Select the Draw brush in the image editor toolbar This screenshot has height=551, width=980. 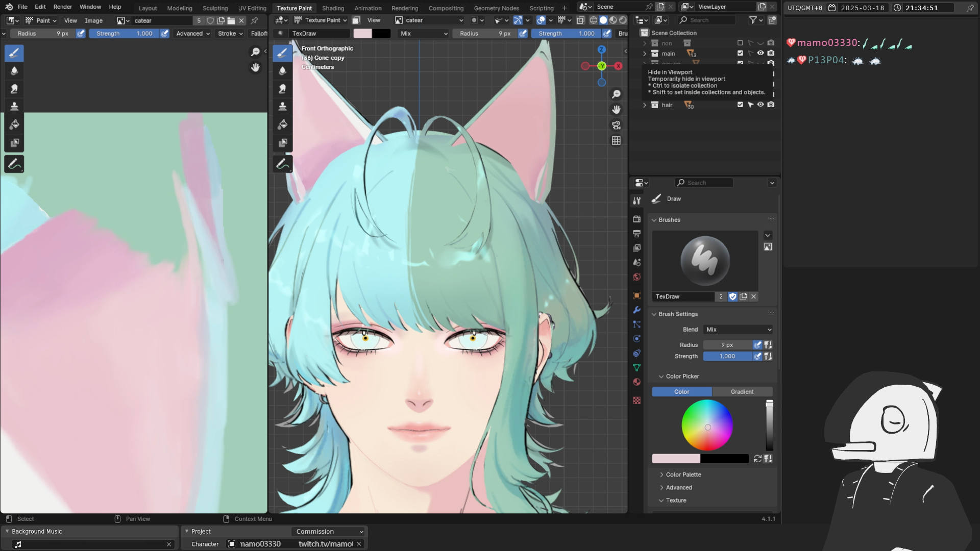[x=14, y=53]
